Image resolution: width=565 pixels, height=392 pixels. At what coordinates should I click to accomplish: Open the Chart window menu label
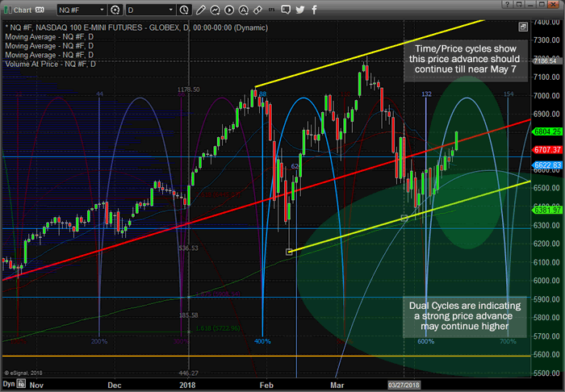click(23, 10)
